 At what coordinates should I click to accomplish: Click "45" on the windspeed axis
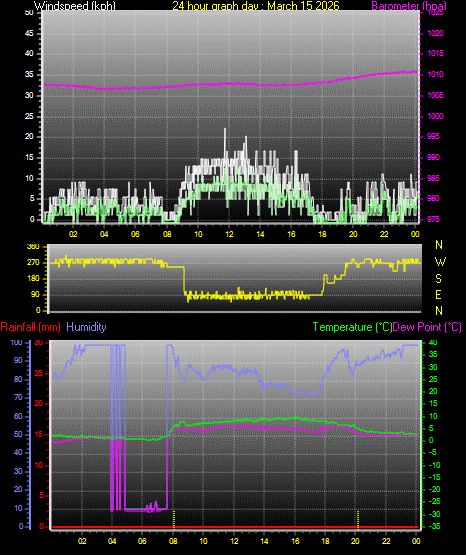[29, 34]
